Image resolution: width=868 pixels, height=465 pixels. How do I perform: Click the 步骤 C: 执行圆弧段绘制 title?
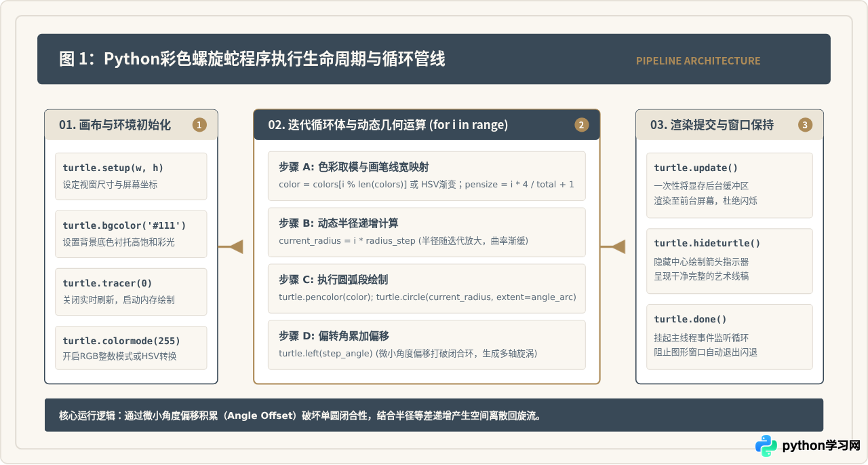[x=333, y=280]
